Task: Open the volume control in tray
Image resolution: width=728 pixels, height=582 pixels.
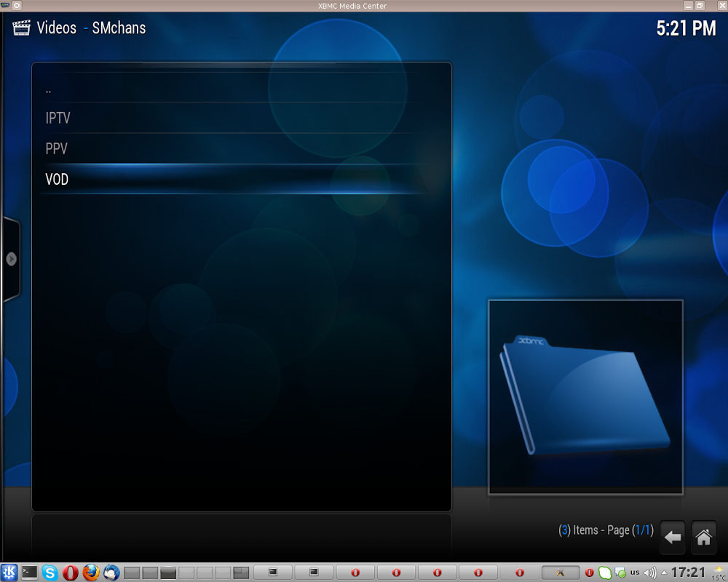Action: click(x=650, y=573)
